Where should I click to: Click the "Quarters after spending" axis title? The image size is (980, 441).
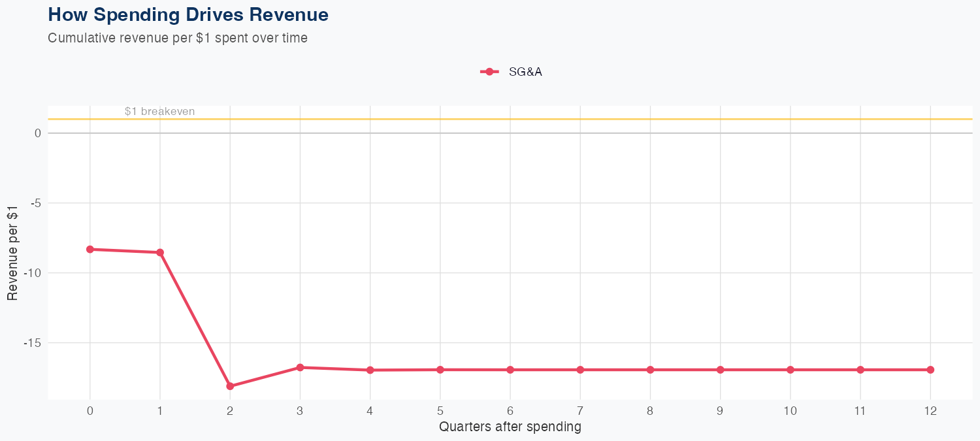pos(510,427)
